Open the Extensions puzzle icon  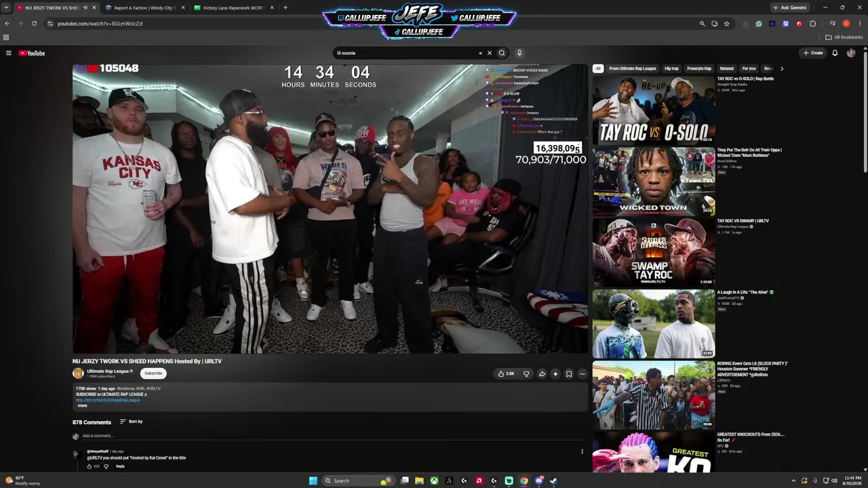pos(812,23)
